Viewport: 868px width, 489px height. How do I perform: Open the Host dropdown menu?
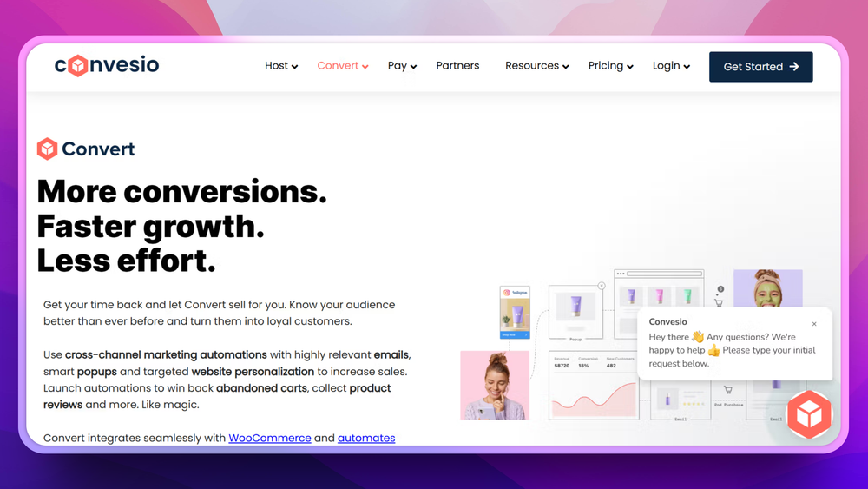(x=281, y=66)
